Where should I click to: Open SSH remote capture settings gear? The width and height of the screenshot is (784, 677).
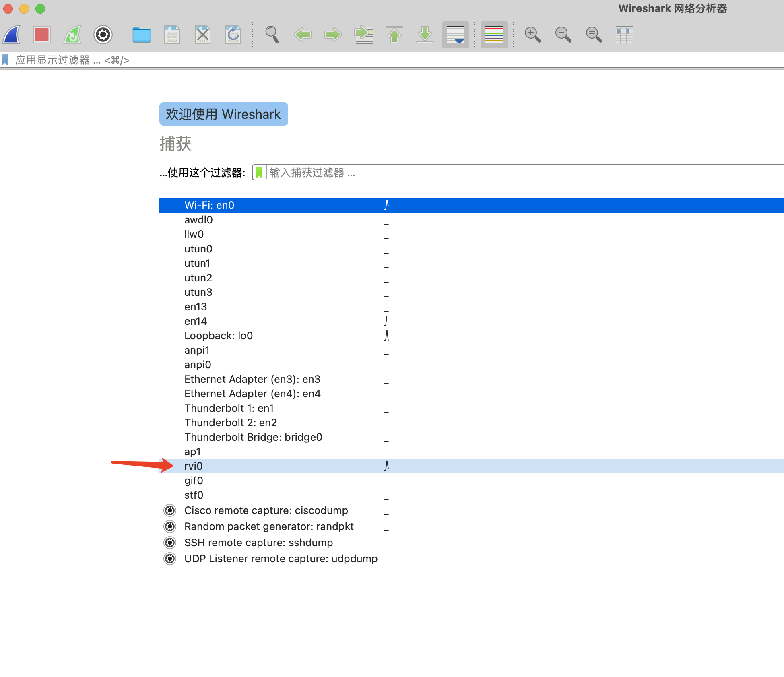170,543
